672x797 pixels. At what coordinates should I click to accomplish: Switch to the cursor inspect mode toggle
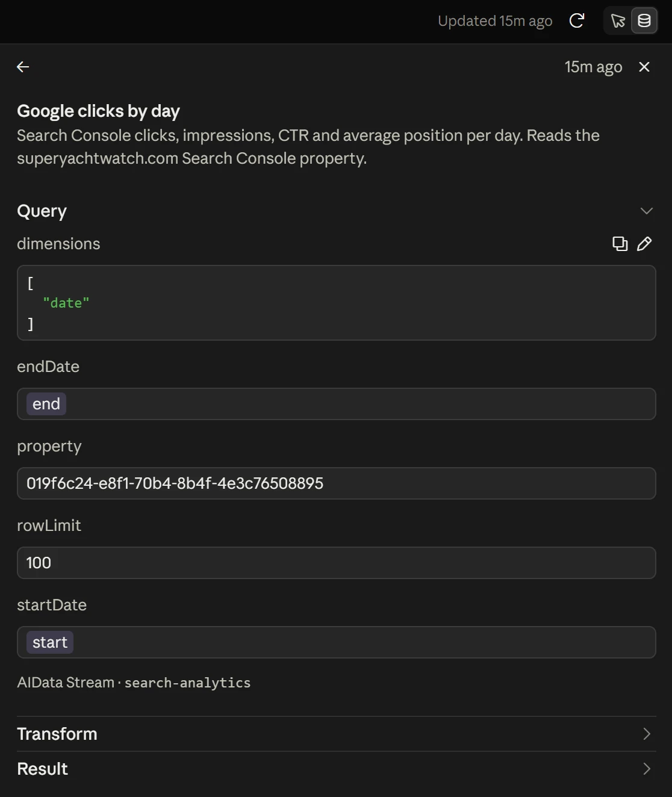tap(618, 21)
